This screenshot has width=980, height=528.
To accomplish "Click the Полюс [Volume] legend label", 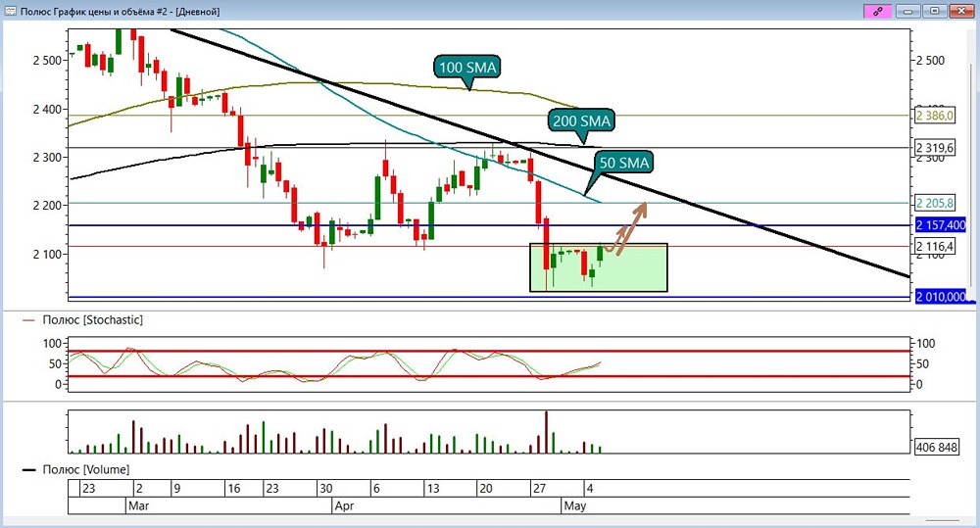I will [x=86, y=469].
